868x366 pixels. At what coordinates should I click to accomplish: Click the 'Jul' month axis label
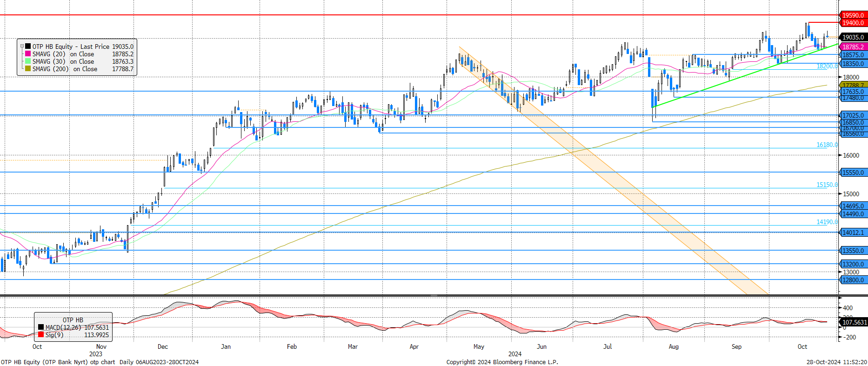click(608, 346)
